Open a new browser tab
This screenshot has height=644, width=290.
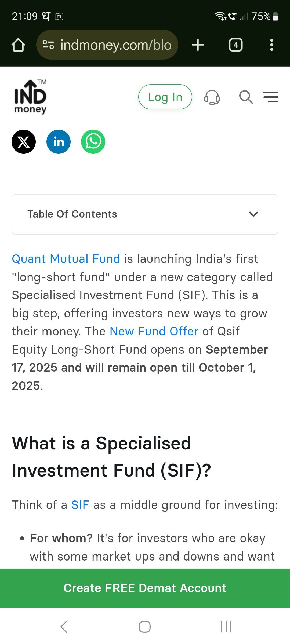tap(198, 45)
